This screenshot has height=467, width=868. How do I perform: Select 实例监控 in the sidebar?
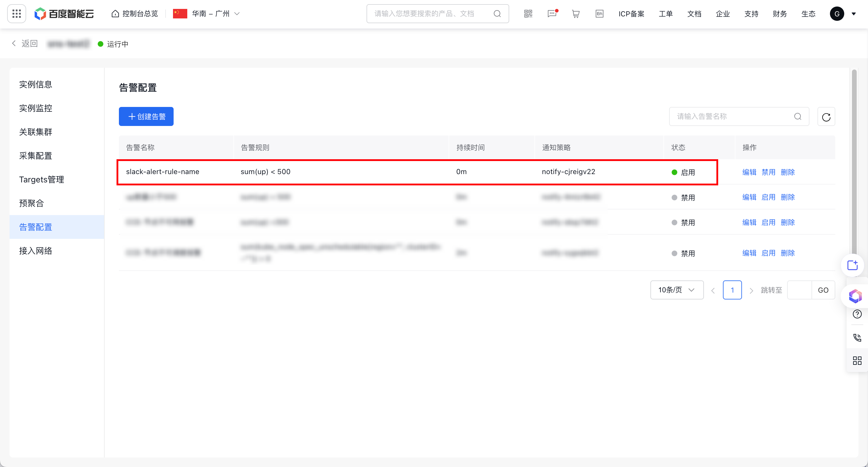point(56,108)
